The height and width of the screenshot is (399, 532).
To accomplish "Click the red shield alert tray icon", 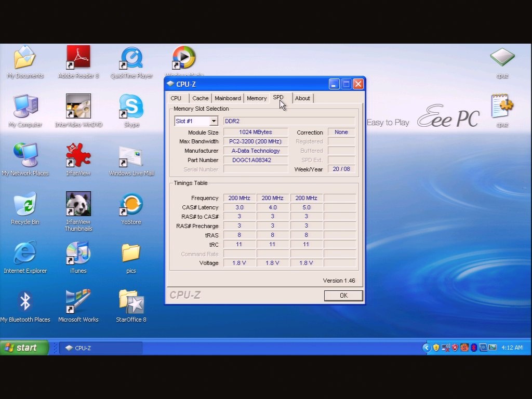I will (x=455, y=348).
